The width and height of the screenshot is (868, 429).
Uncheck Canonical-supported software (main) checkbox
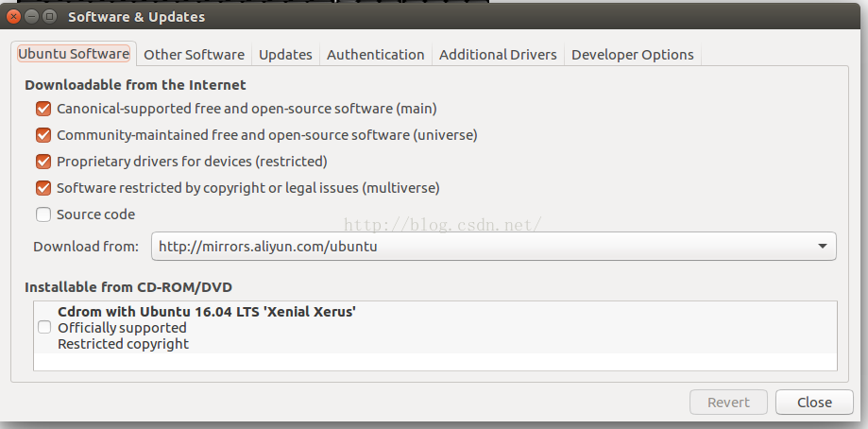43,109
